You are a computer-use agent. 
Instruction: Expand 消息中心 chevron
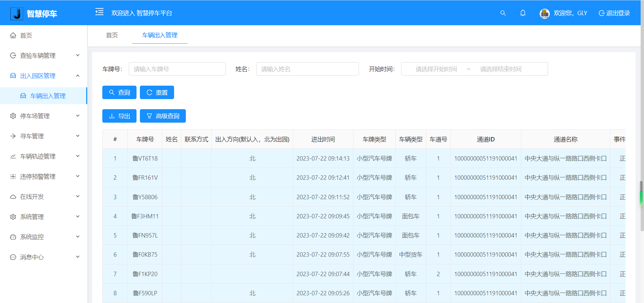(x=78, y=257)
